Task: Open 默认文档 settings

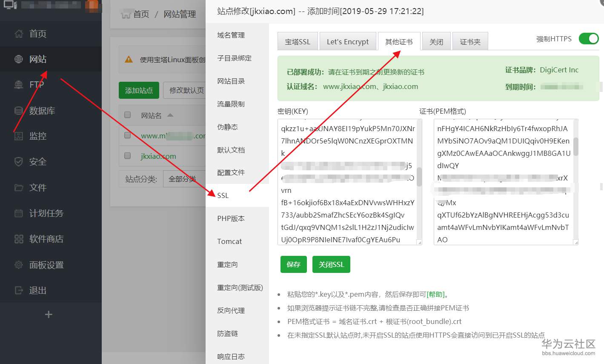Action: point(231,150)
